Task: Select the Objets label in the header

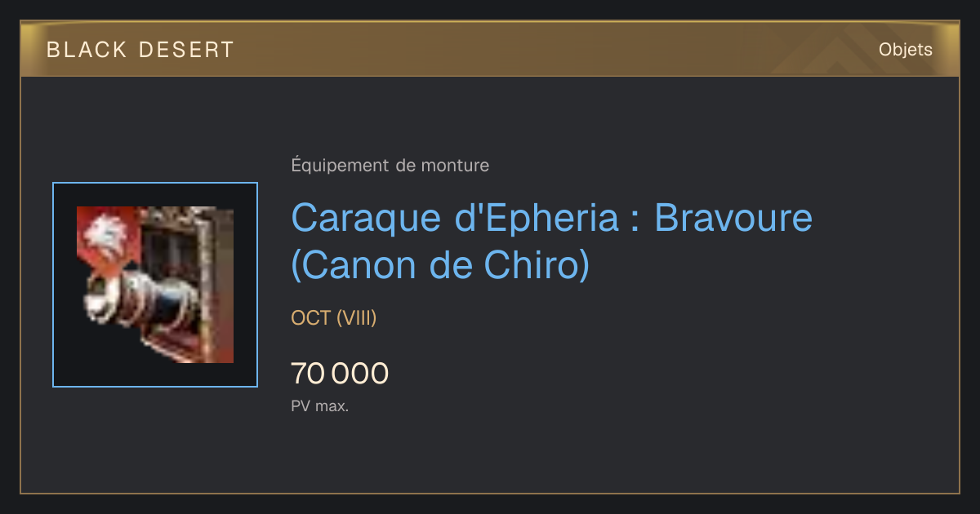Action: point(906,50)
